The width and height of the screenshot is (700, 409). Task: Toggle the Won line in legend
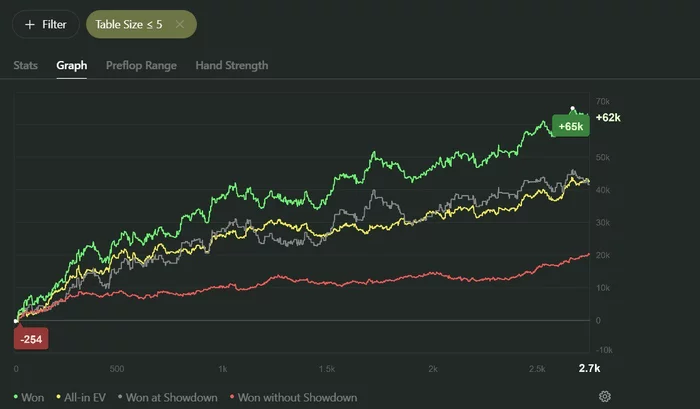pyautogui.click(x=32, y=397)
